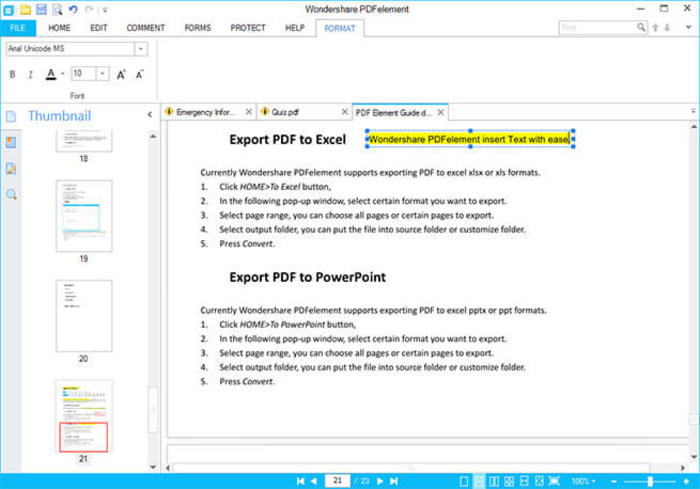The height and width of the screenshot is (489, 700).
Task: Expand the font name dropdown arrow
Action: [141, 49]
